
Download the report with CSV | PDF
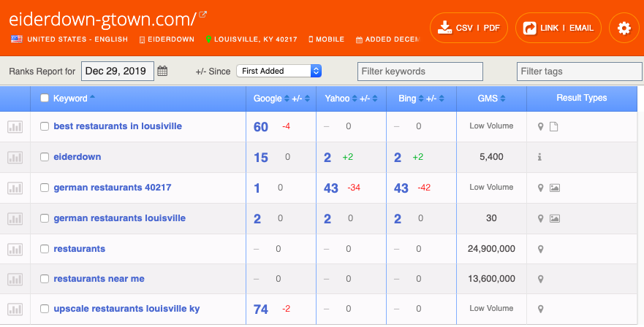[469, 28]
